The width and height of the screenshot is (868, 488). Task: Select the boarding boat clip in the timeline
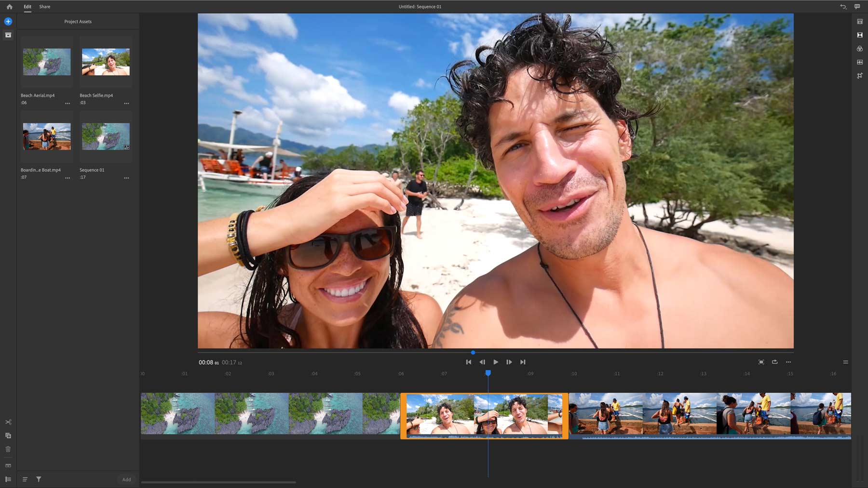point(710,416)
